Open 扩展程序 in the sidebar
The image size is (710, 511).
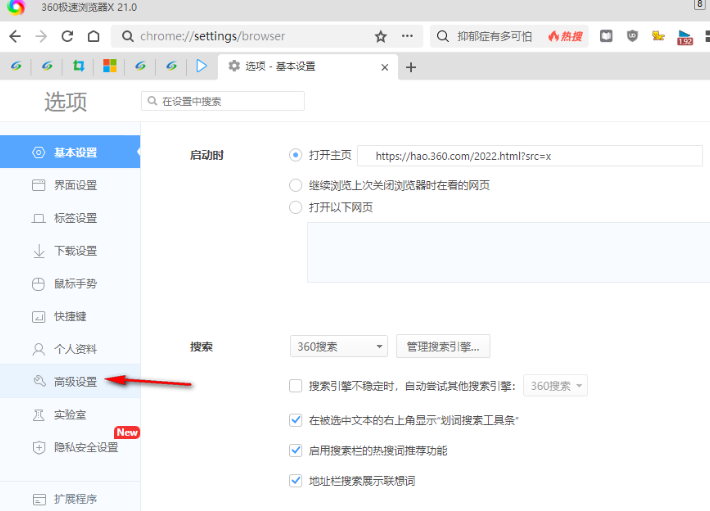coord(70,499)
